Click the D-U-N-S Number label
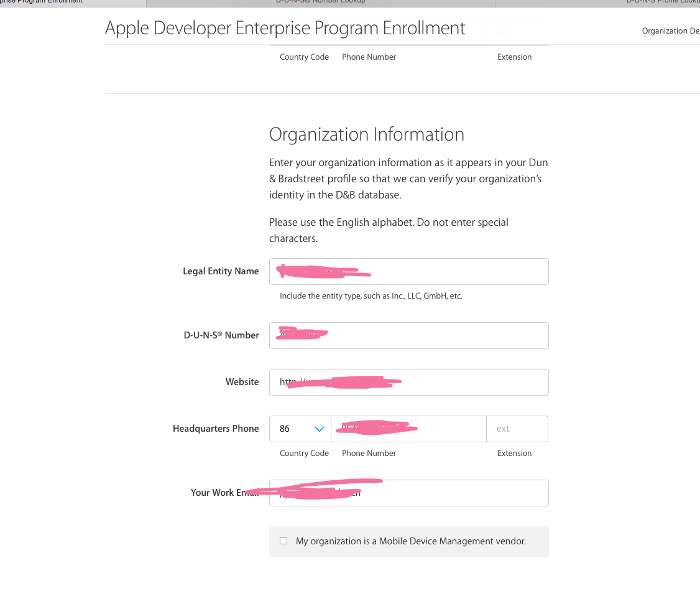 click(221, 335)
